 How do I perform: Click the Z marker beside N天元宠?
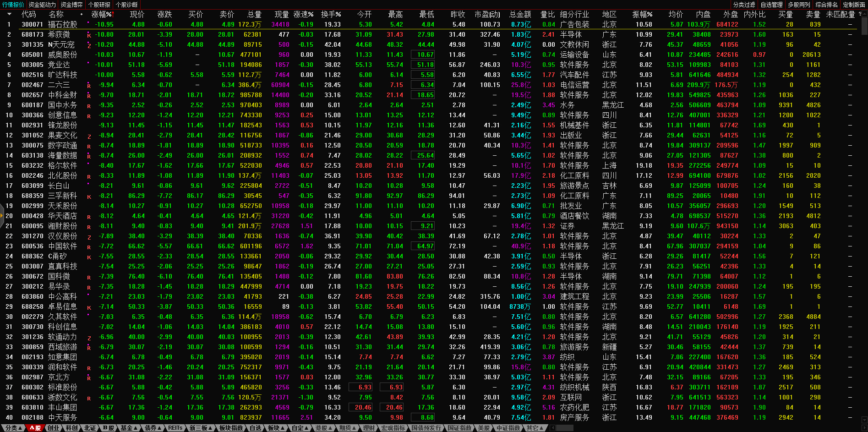89,45
